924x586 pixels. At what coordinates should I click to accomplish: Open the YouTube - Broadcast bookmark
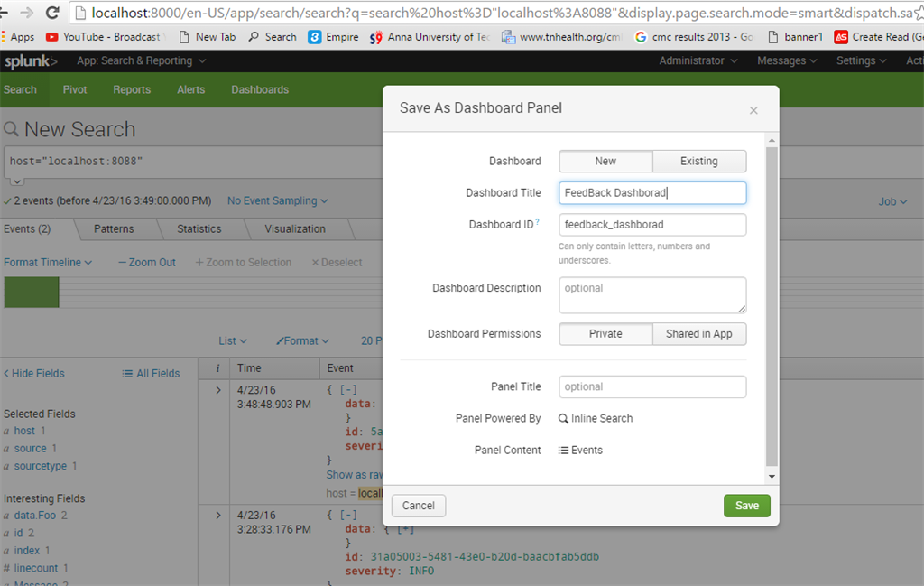[103, 36]
